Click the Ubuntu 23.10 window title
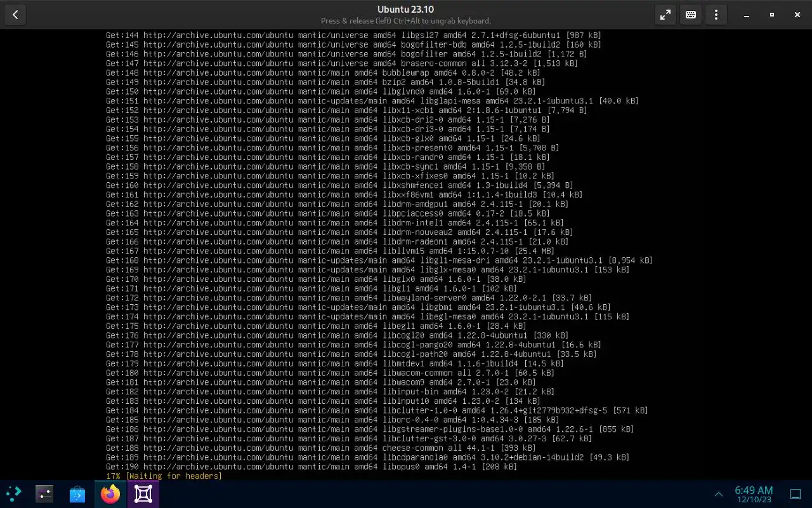This screenshot has width=812, height=508. pyautogui.click(x=405, y=9)
